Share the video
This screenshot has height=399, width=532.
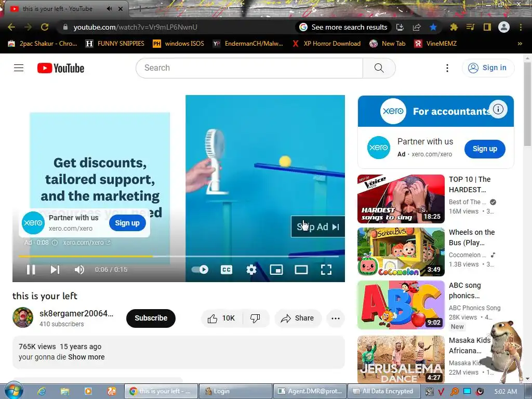tap(298, 318)
